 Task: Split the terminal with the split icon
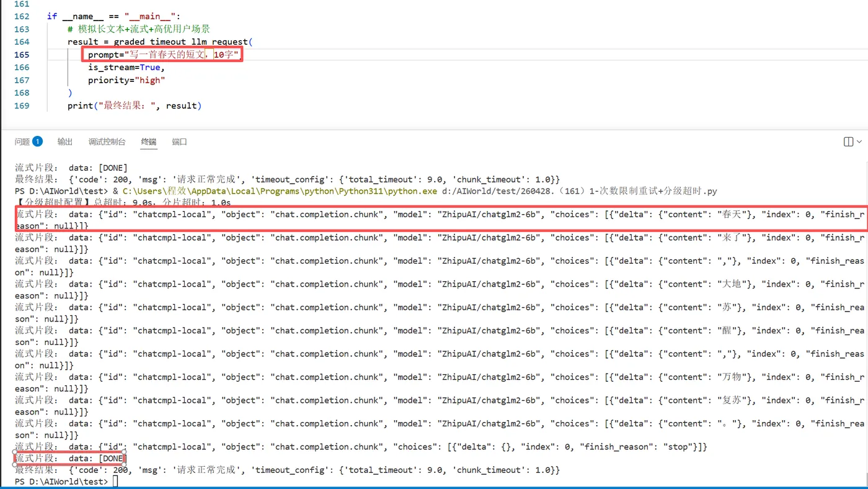[849, 141]
